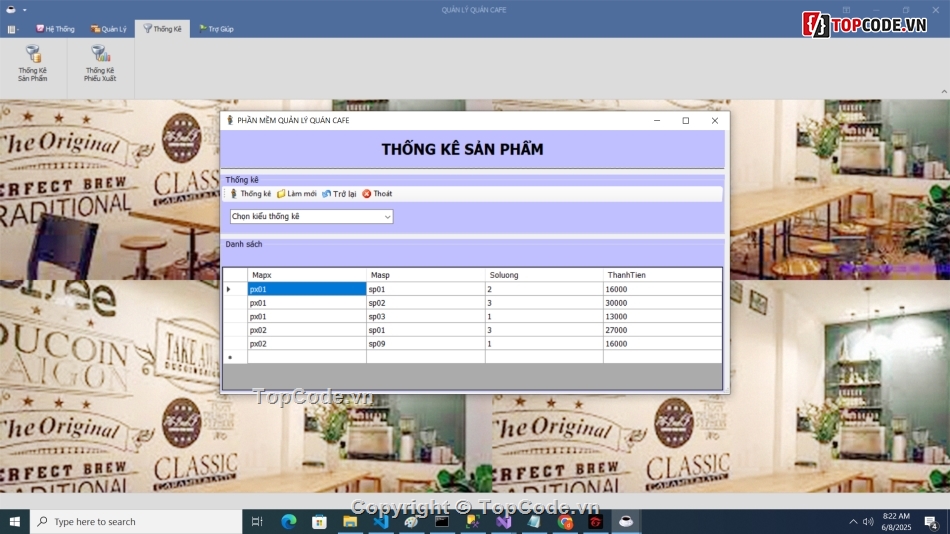Open Google Chrome from taskbar

click(x=565, y=521)
